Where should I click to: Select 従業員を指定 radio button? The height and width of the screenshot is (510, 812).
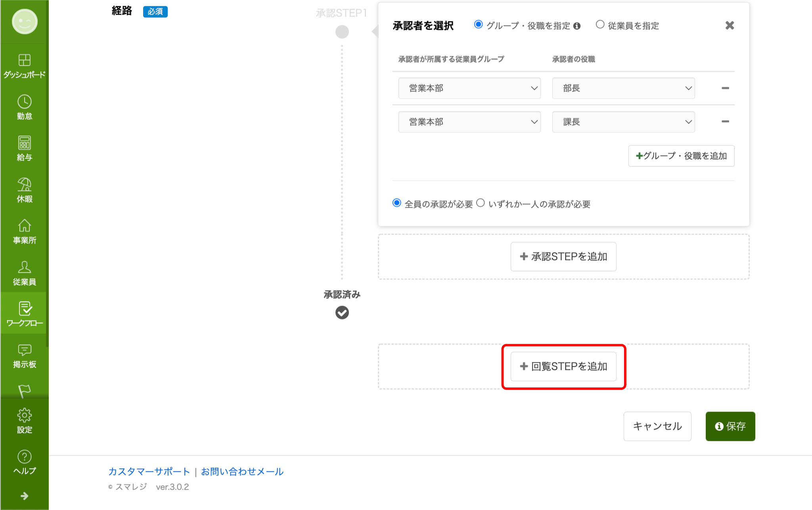[x=600, y=25]
